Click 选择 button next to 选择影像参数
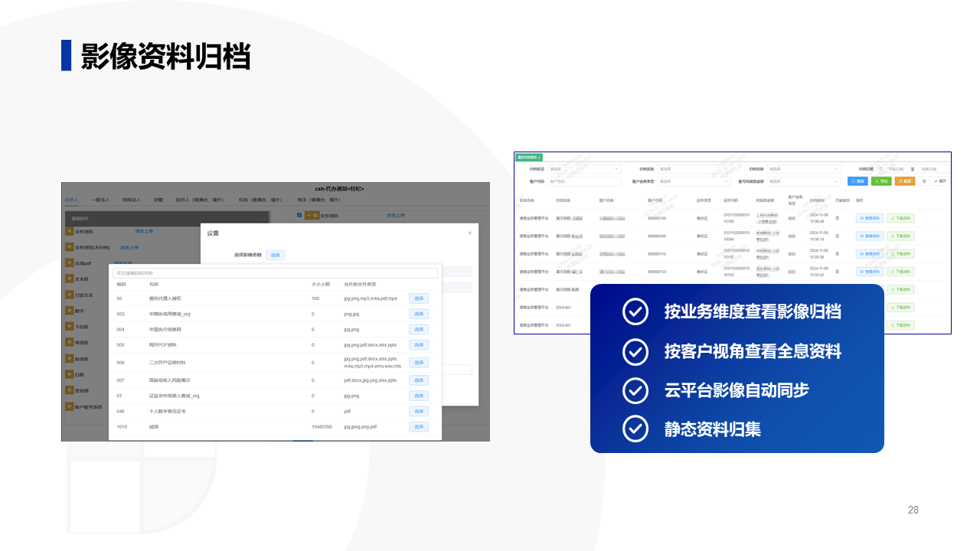 pos(276,255)
